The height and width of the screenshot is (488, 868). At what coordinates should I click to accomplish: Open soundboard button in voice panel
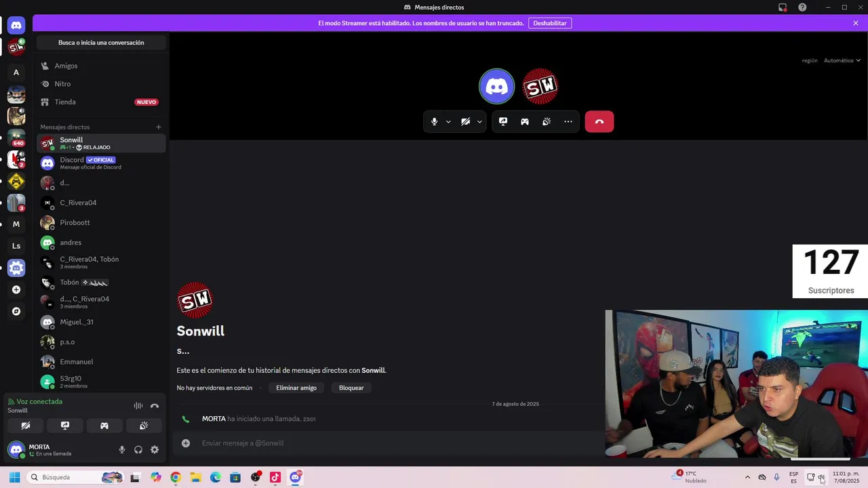click(x=144, y=426)
